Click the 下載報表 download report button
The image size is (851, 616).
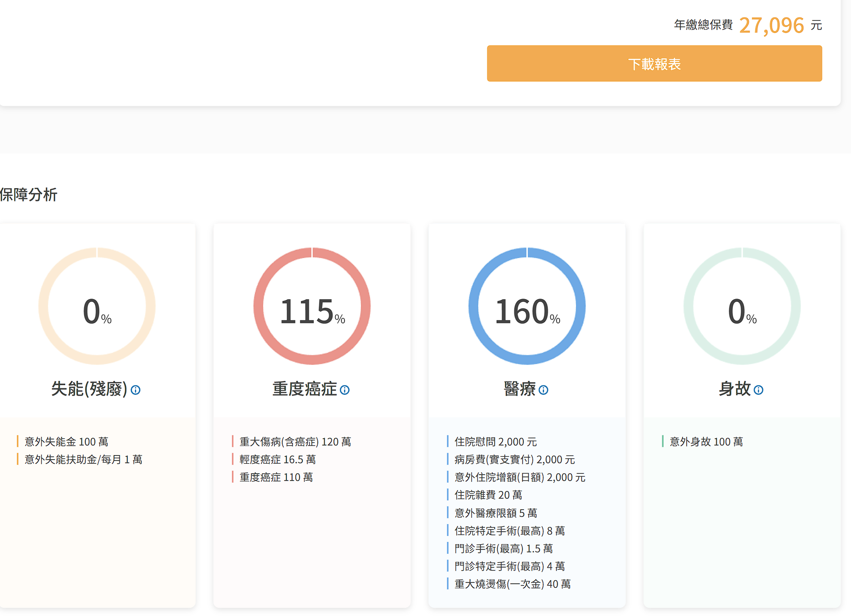pos(654,64)
